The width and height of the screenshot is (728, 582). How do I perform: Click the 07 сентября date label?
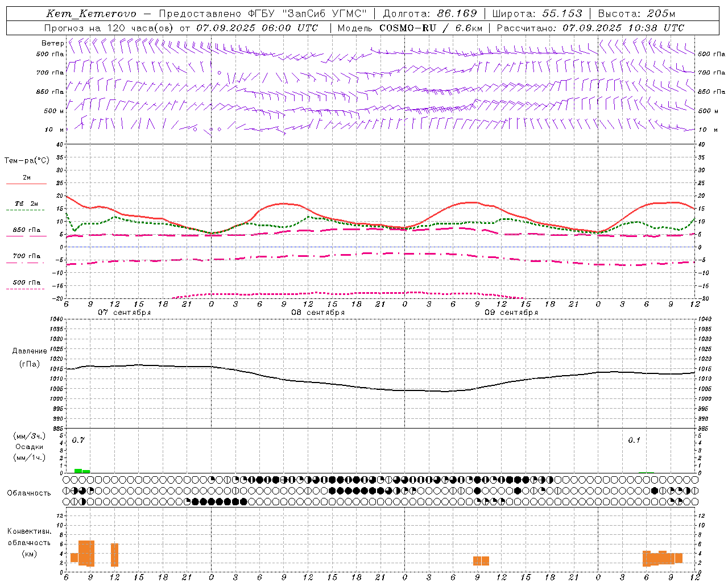tap(124, 313)
